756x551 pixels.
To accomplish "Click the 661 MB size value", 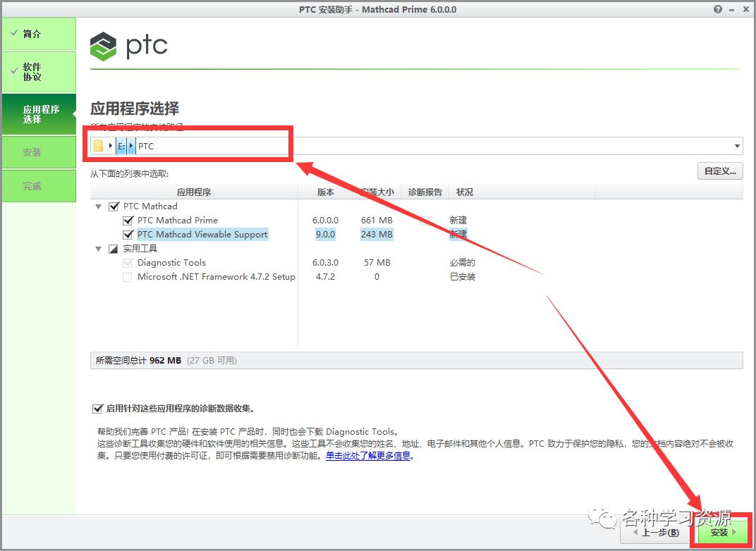I will click(377, 220).
